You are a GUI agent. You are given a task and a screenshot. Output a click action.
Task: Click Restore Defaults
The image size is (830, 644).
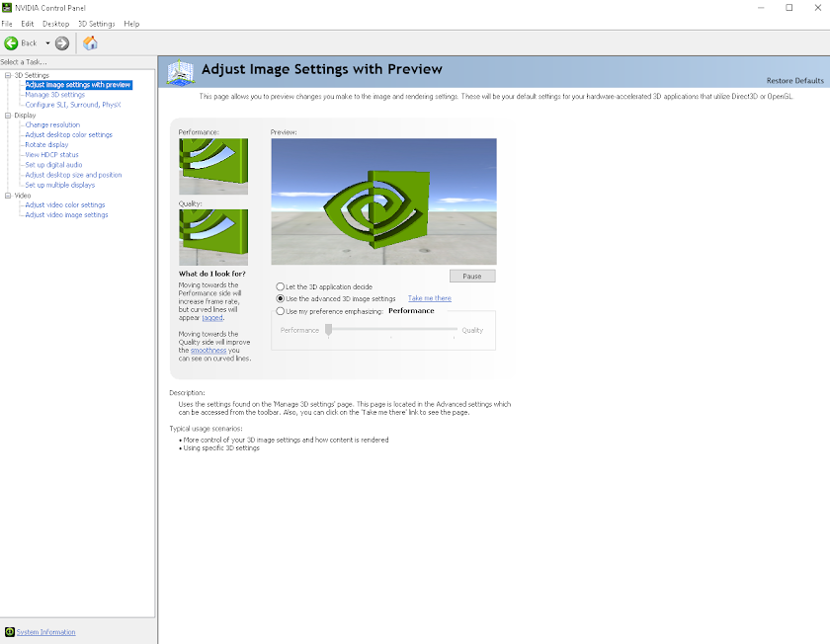(795, 80)
